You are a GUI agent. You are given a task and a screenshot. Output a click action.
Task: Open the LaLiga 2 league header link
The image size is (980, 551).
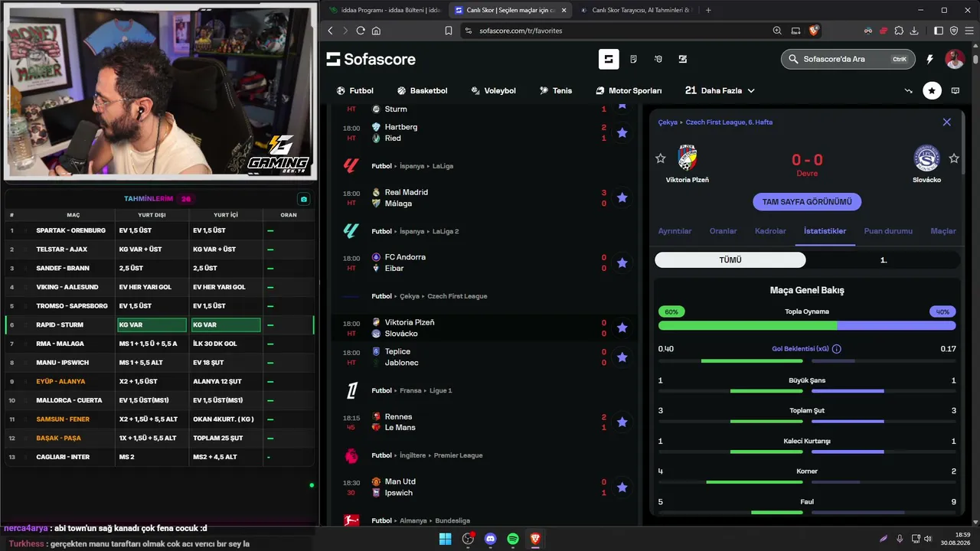click(446, 231)
